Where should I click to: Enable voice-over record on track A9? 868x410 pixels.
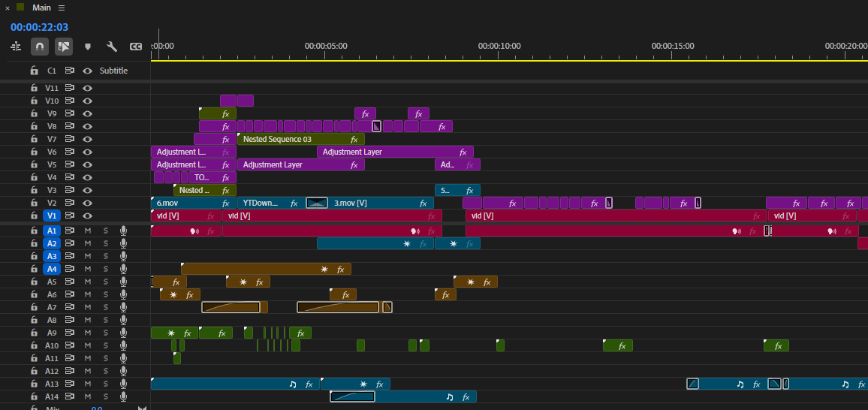[123, 333]
